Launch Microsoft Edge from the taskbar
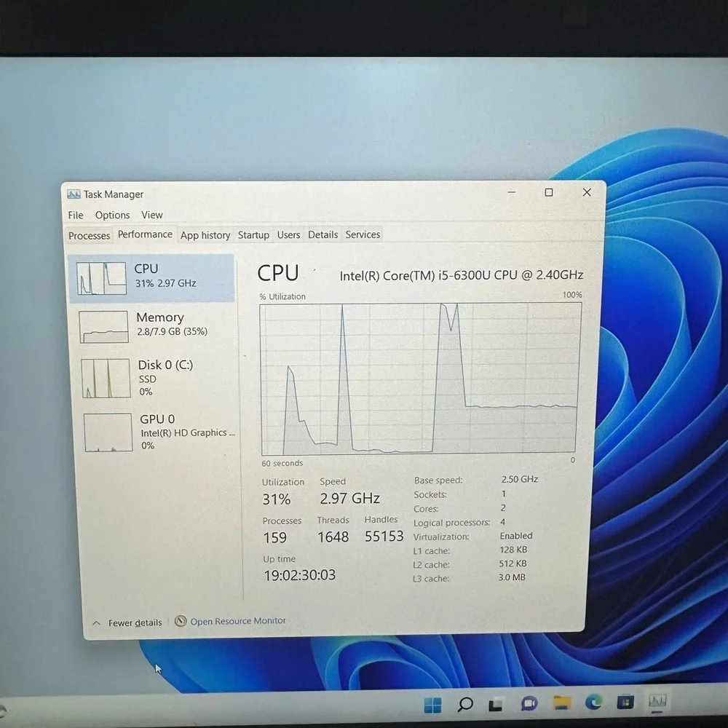This screenshot has width=728, height=728. (593, 702)
